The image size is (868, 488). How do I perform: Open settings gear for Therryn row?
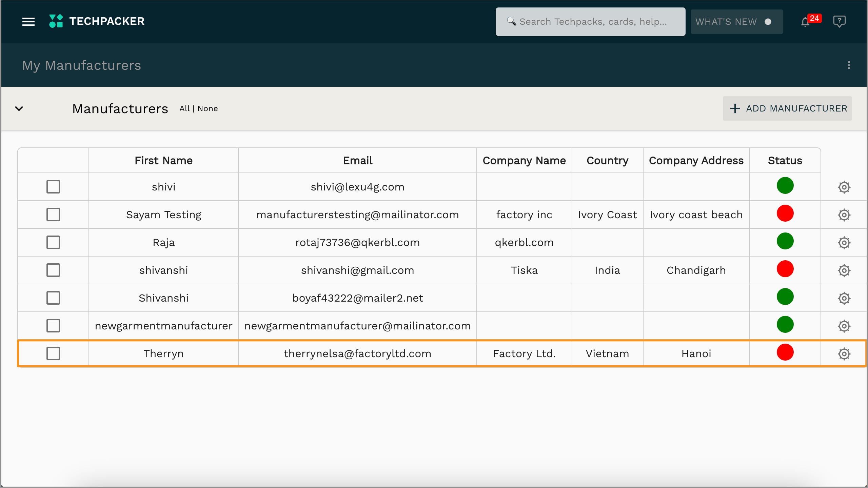pyautogui.click(x=844, y=354)
